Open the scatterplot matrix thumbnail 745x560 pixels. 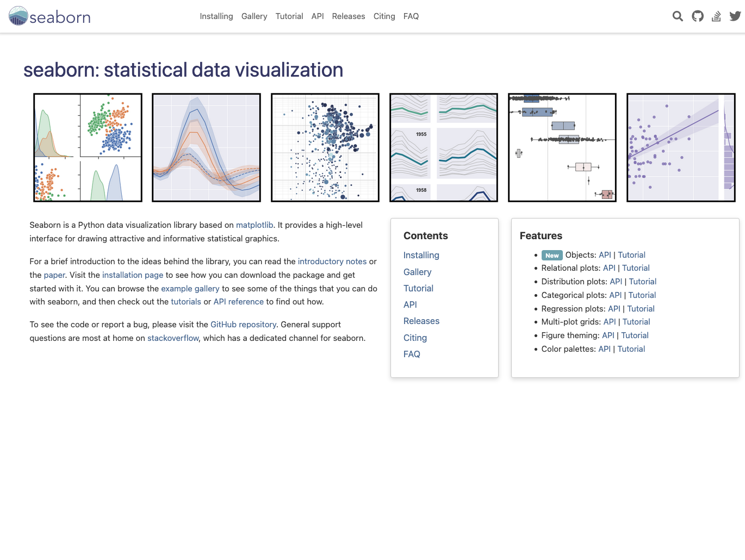pos(88,147)
